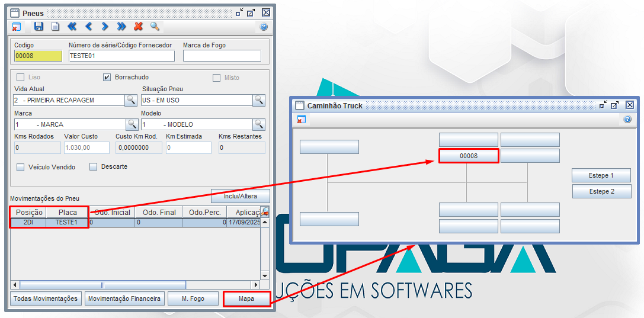Screen dimensions: 644x318
Task: Go to next record arrow
Action: [x=105, y=27]
